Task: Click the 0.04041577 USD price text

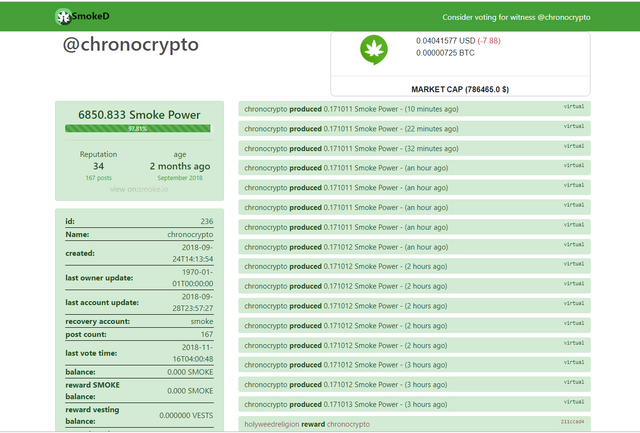Action: pos(445,41)
